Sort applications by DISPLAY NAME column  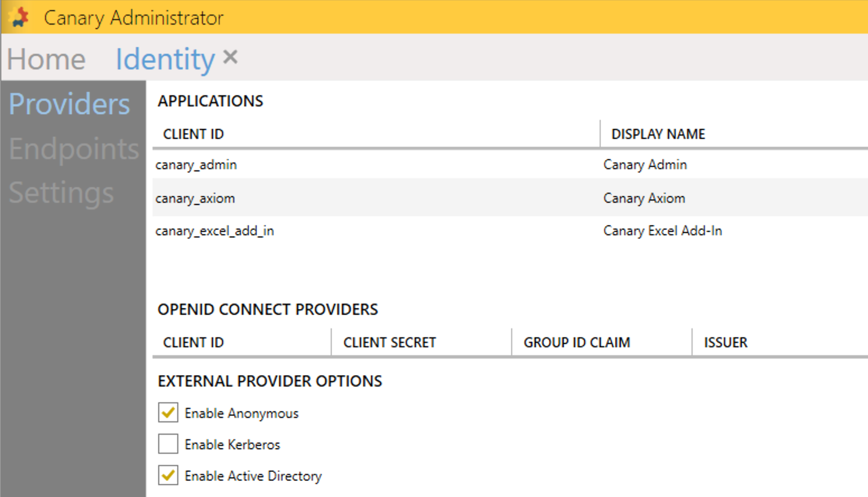click(x=657, y=134)
